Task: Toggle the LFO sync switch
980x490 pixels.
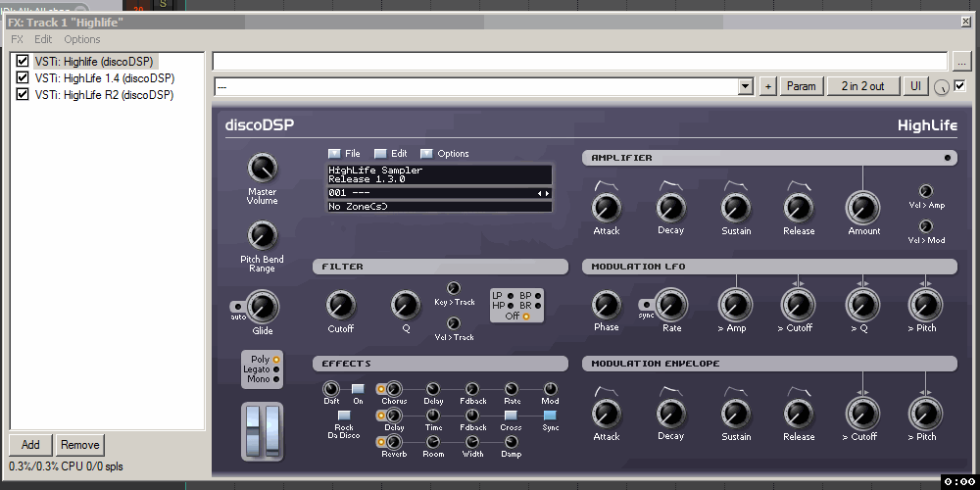Action: 646,305
